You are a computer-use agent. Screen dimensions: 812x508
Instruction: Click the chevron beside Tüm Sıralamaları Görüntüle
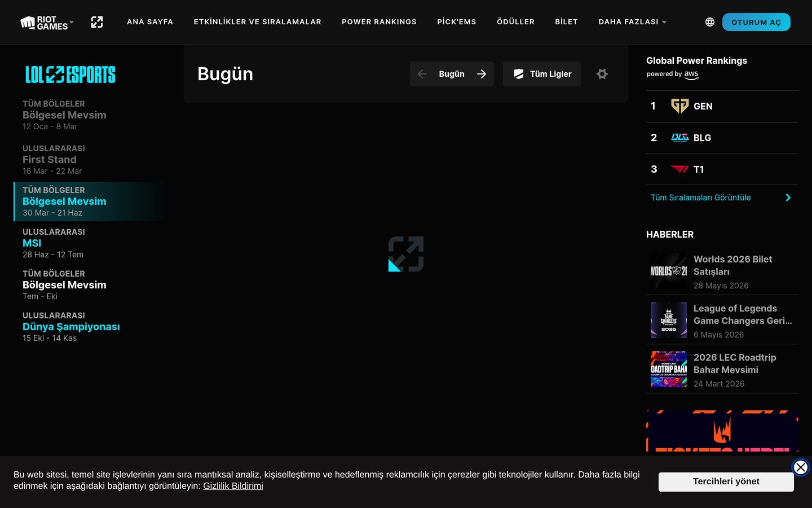coord(788,198)
